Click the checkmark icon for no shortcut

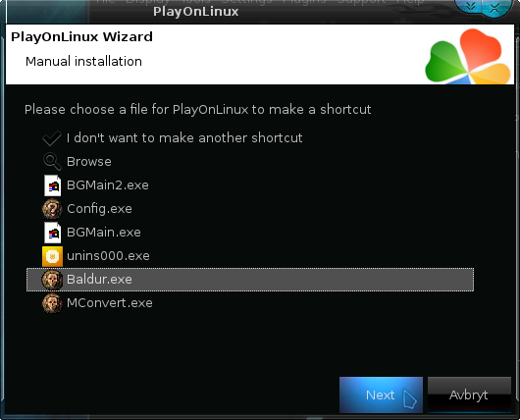[x=52, y=138]
